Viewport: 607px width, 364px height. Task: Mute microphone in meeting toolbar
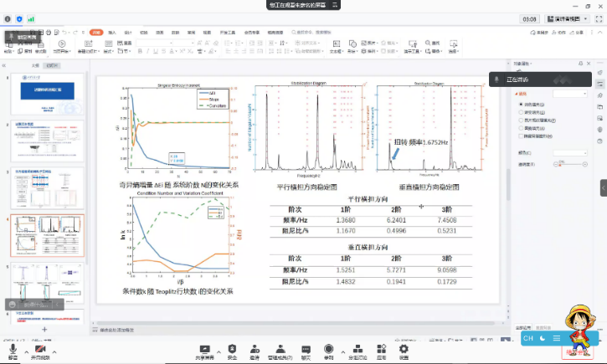(x=13, y=350)
